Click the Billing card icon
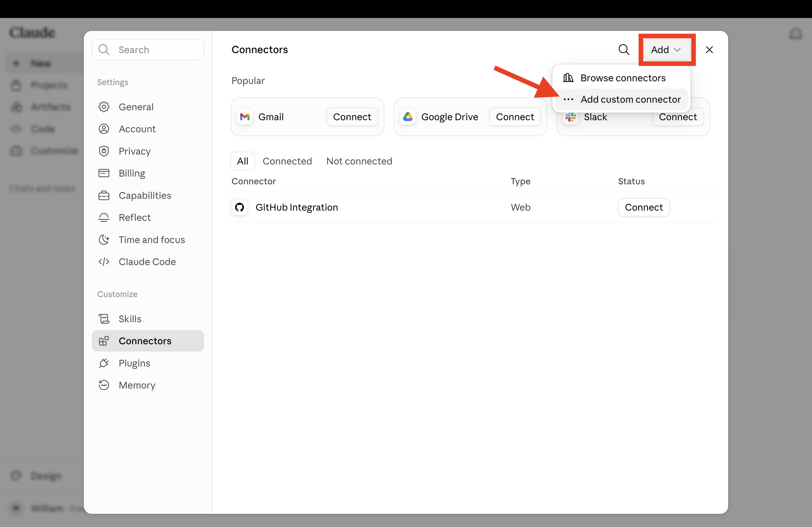The width and height of the screenshot is (812, 527). [104, 173]
